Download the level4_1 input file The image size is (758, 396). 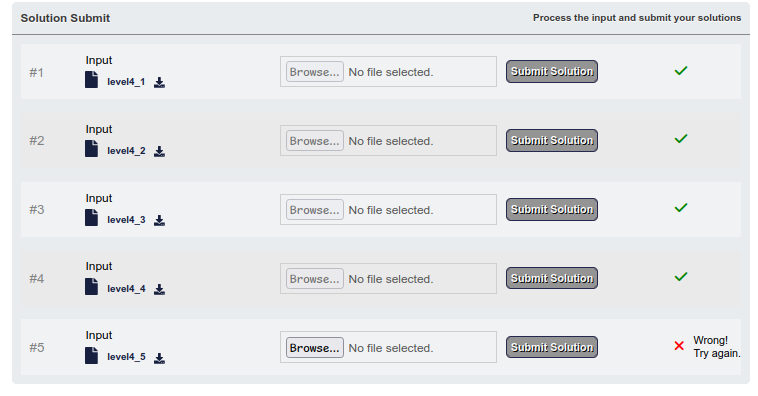click(160, 83)
